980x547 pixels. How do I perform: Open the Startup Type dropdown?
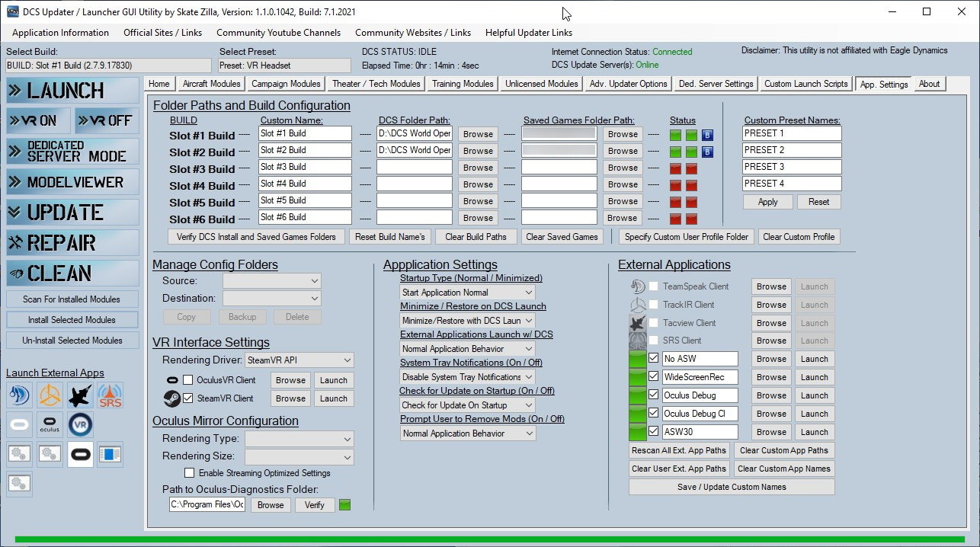tap(468, 293)
